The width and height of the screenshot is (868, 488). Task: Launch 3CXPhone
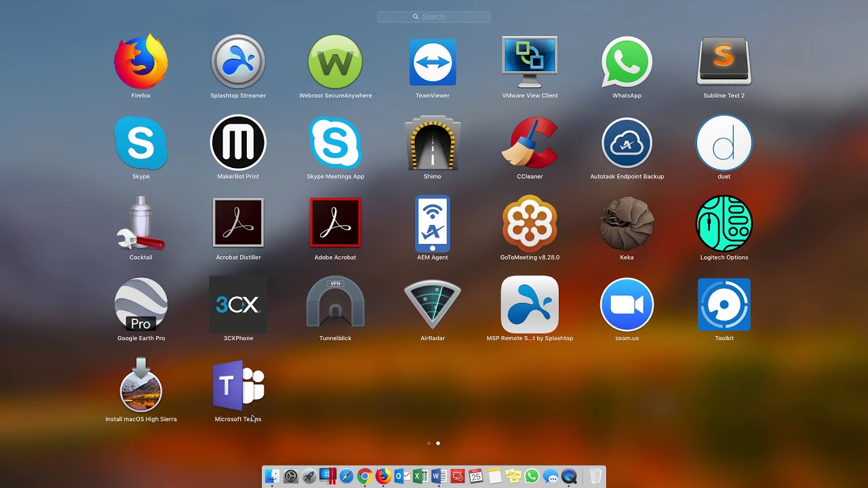coord(238,304)
